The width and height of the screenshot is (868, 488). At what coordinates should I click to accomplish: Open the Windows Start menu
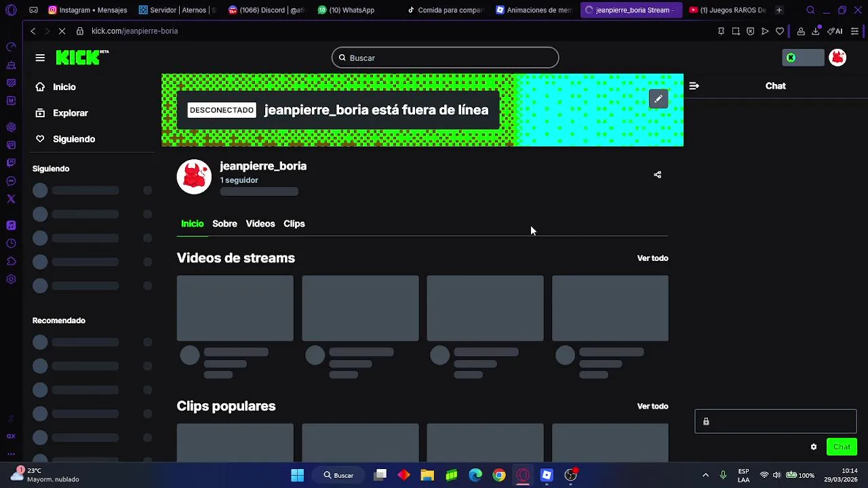click(x=297, y=475)
